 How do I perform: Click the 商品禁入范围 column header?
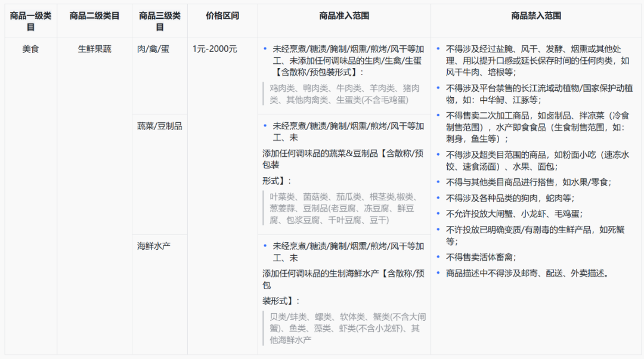(536, 16)
